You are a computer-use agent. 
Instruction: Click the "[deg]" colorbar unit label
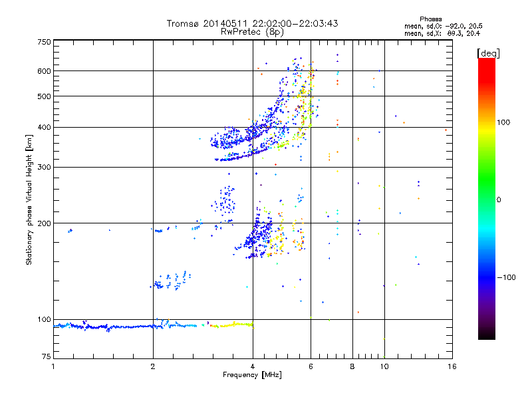point(488,53)
